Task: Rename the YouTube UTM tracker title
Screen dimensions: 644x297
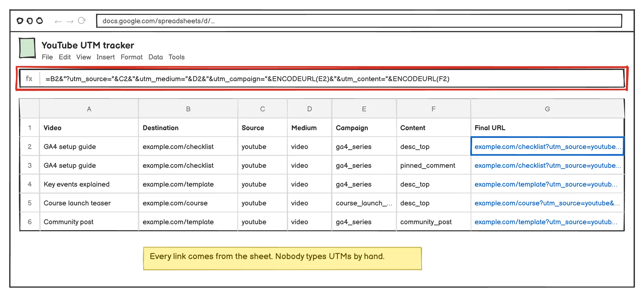Action: pyautogui.click(x=88, y=45)
